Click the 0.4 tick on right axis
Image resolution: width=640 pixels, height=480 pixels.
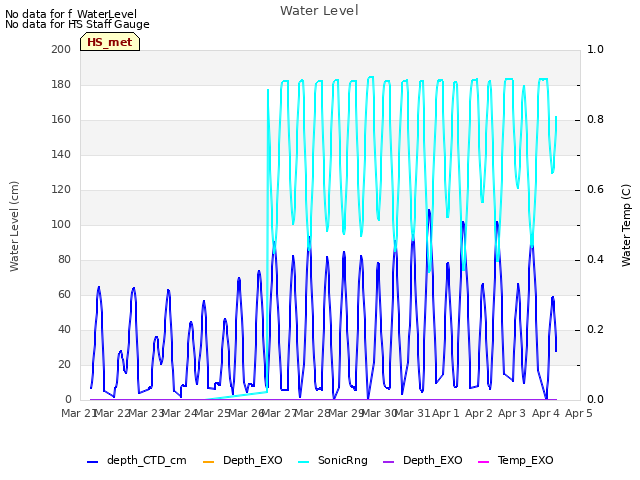pyautogui.click(x=595, y=260)
